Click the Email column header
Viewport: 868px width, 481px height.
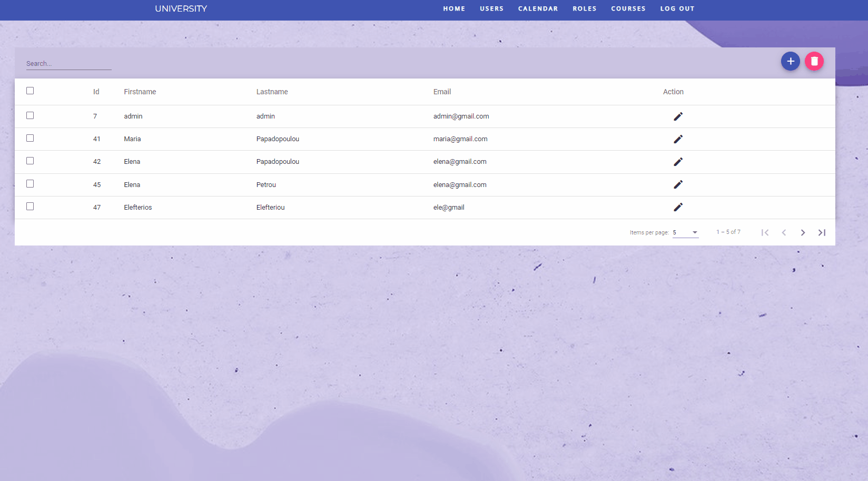tap(442, 92)
